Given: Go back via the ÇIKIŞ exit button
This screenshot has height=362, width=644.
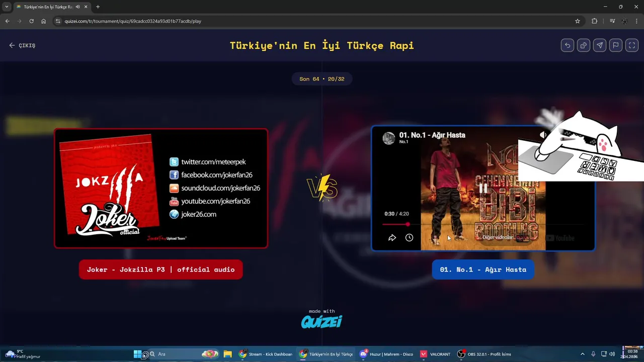Looking at the screenshot, I should pyautogui.click(x=22, y=45).
